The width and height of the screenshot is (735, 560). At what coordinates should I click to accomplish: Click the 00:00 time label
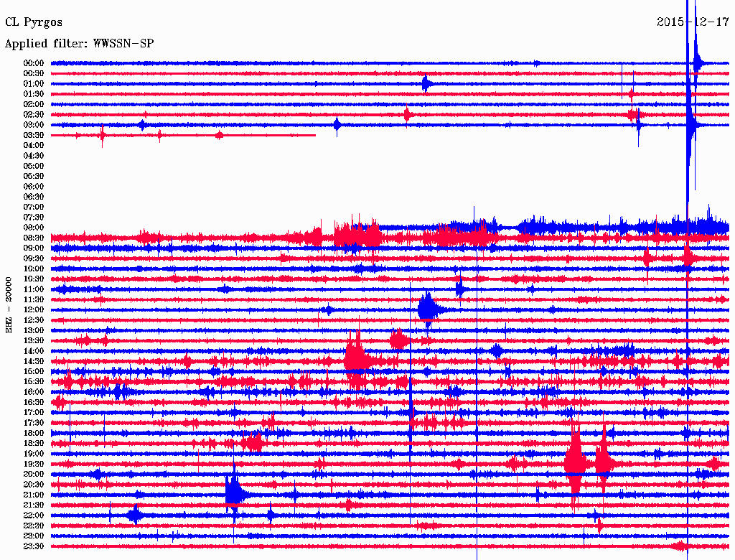[34, 63]
